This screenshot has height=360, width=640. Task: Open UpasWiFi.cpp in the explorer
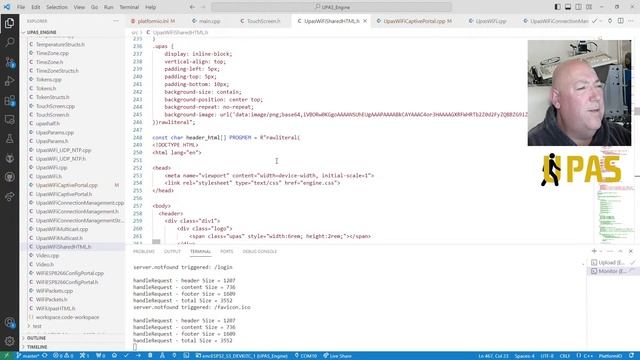coord(73,167)
